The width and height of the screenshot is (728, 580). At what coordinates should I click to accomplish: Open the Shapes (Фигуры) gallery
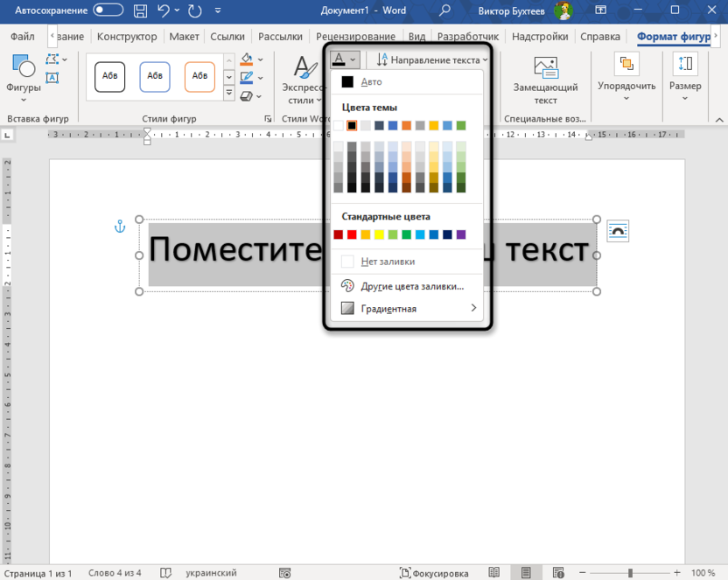pos(23,76)
